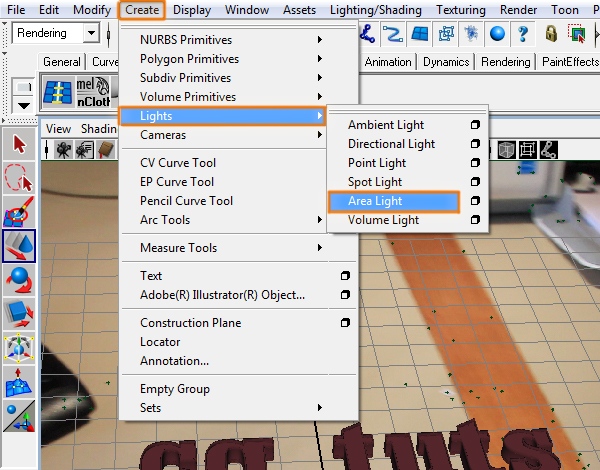Open the shelf options down arrow

coord(24,106)
